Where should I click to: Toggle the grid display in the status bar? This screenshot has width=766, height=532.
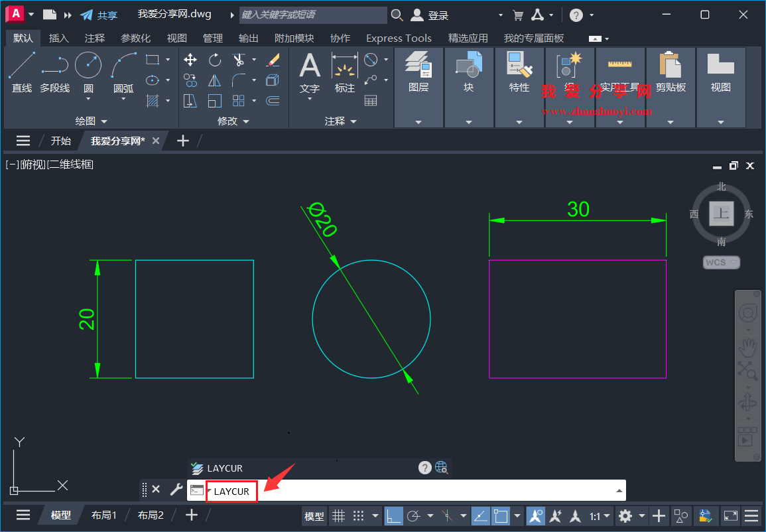pyautogui.click(x=339, y=515)
